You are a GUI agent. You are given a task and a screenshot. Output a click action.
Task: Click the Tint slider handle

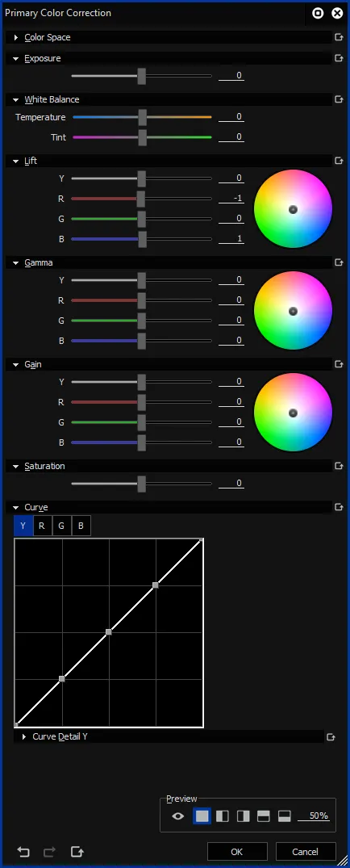(x=142, y=137)
